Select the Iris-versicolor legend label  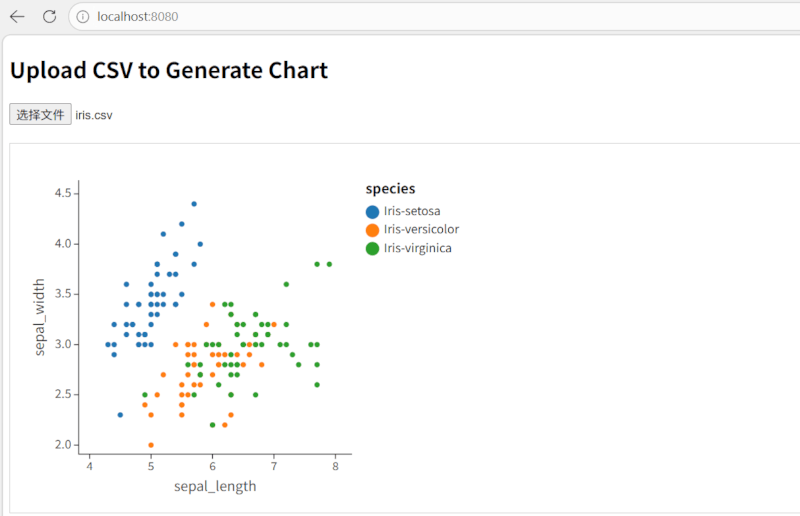(421, 230)
